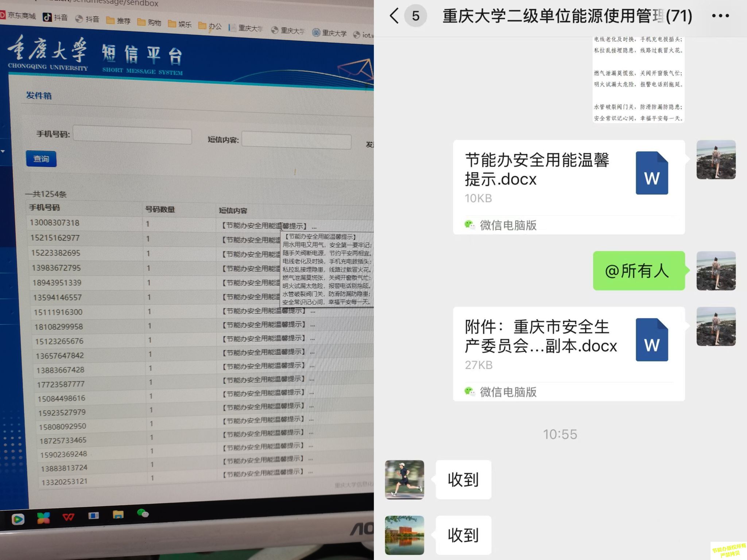Click the 手机号码 input field
The image size is (747, 560).
click(x=132, y=135)
